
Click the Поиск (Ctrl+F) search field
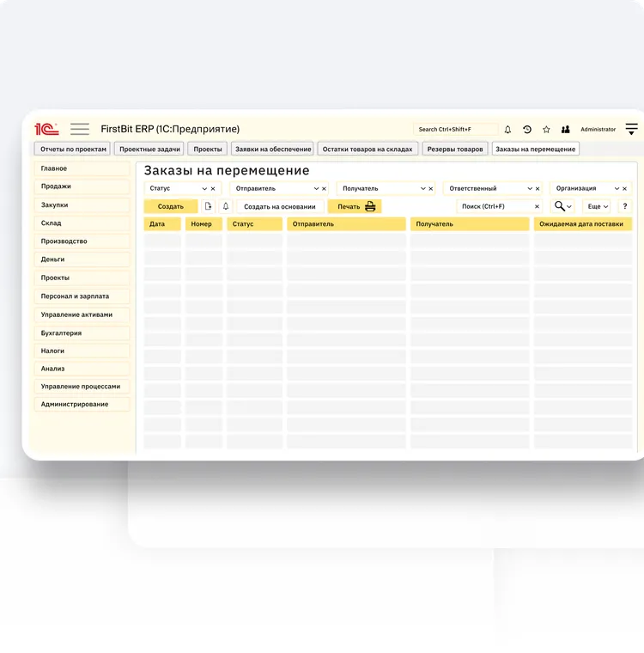click(494, 206)
